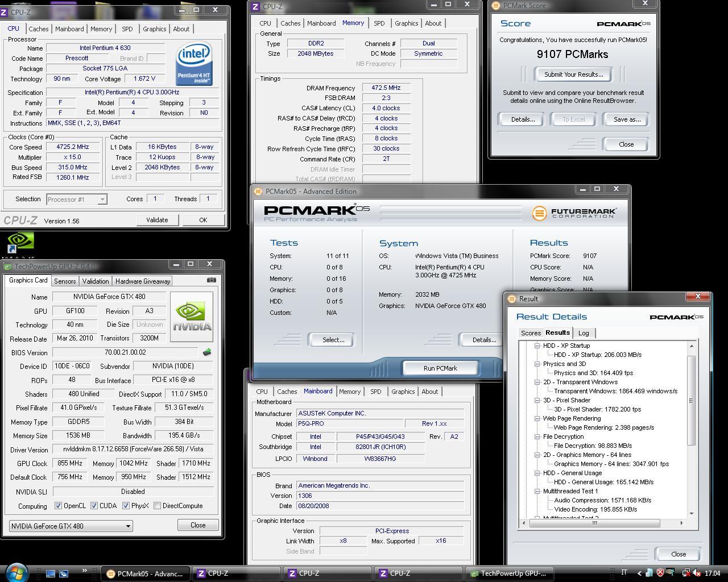Image resolution: width=728 pixels, height=582 pixels.
Task: Click the BIOS save chip icon in GPU-Z
Action: click(206, 352)
